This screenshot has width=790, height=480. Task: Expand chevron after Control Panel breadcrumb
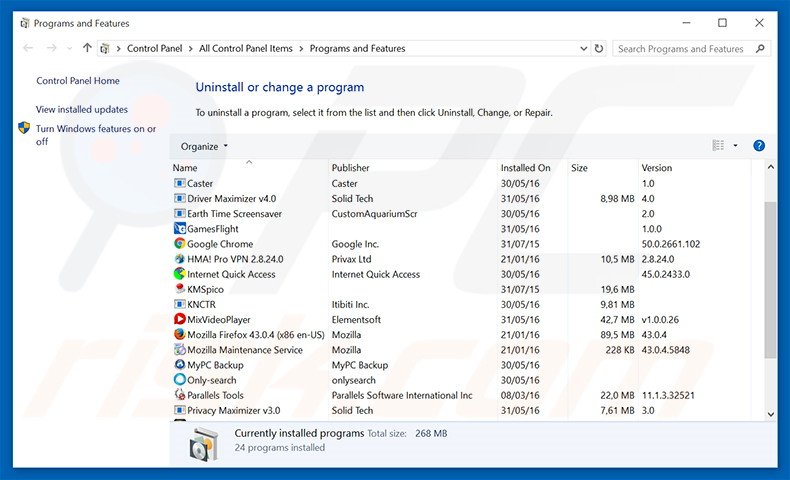[190, 48]
